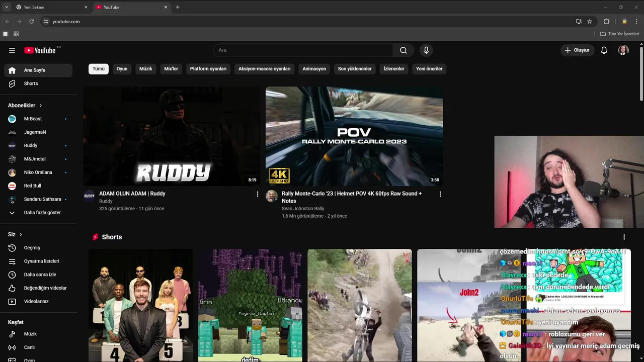Open Sean Johnston Rally channel link
Image resolution: width=644 pixels, height=362 pixels.
[303, 209]
